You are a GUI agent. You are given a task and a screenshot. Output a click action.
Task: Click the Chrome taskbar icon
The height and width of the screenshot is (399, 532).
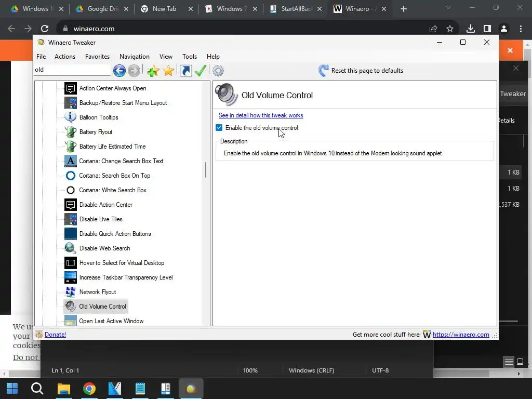[89, 389]
